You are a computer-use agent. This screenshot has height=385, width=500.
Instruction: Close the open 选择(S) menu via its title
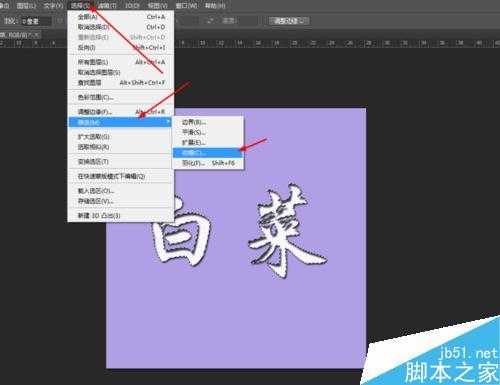(x=80, y=6)
